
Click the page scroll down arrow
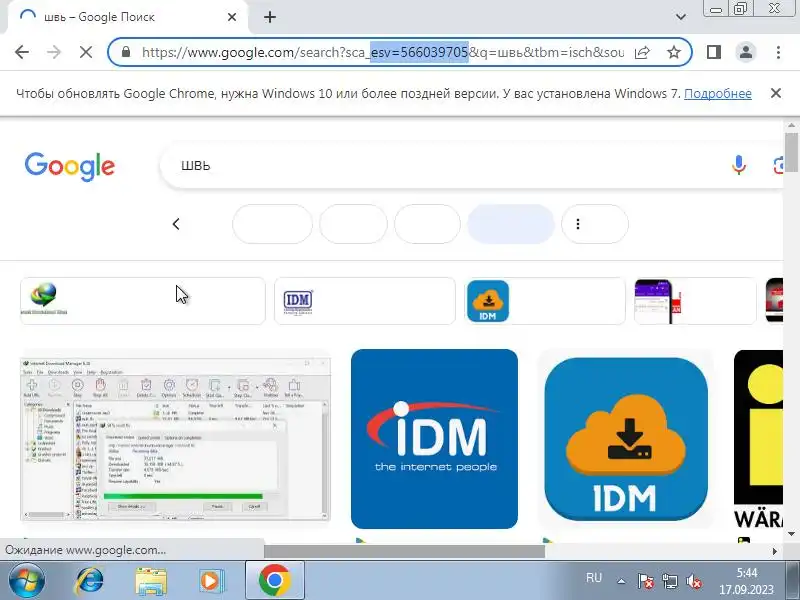click(791, 534)
